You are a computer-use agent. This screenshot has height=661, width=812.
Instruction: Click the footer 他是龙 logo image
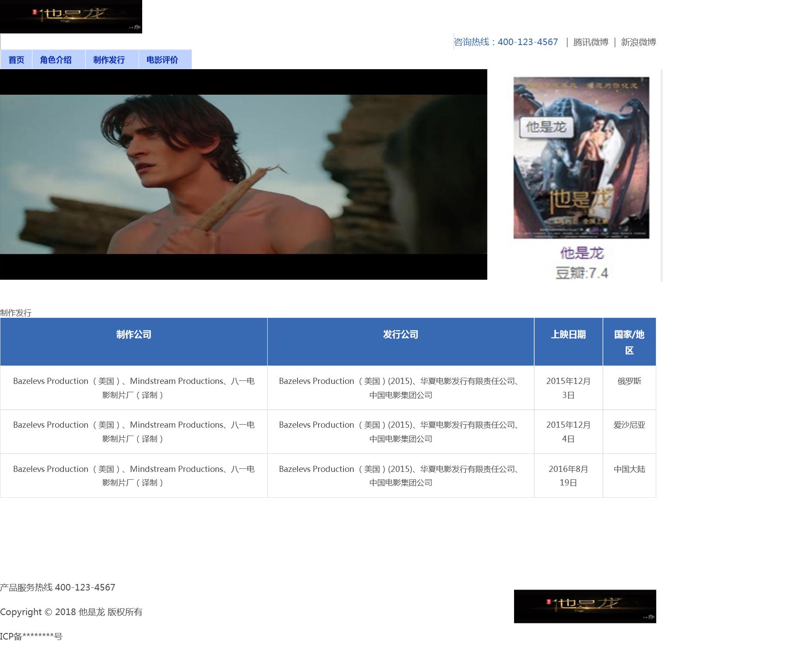coord(584,606)
